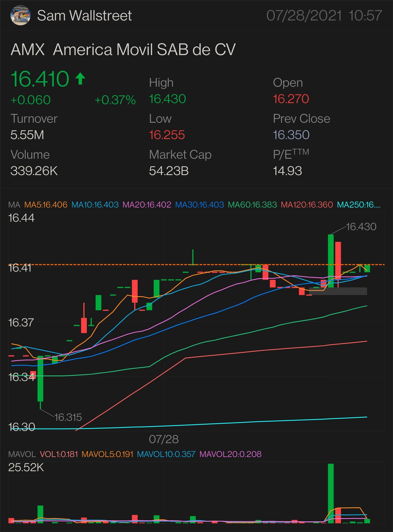Tap the MA5:16.406 legend entry

(x=46, y=205)
